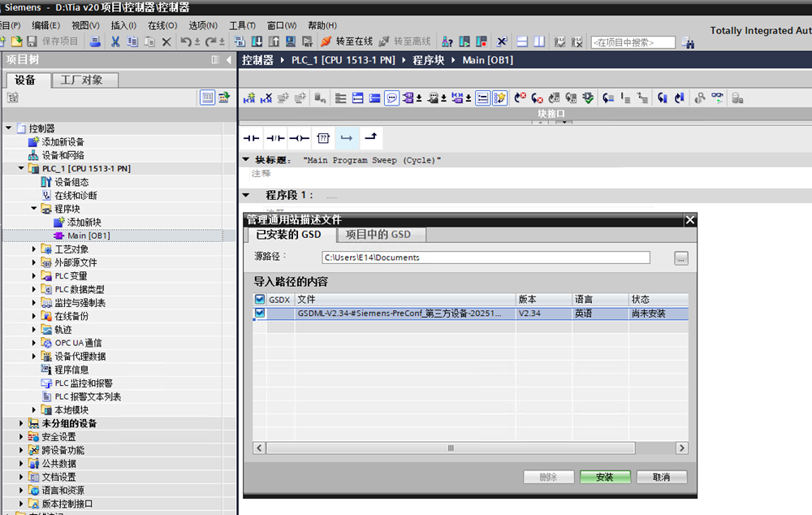Click the browse (...) button for source path

pyautogui.click(x=680, y=258)
